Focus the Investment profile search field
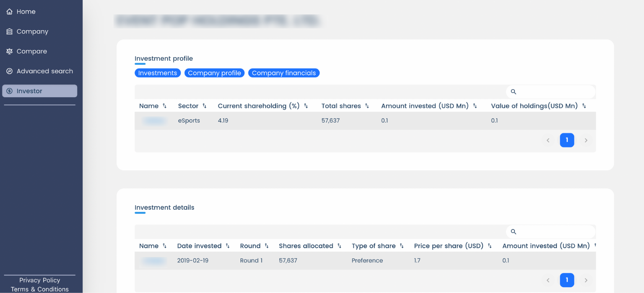This screenshot has height=293, width=644. pyautogui.click(x=553, y=92)
